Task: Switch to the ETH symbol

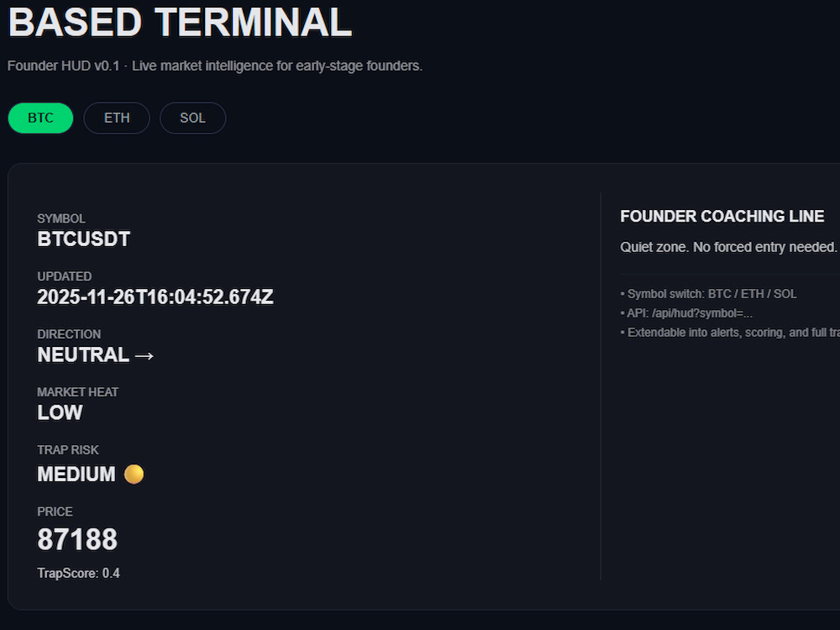Action: 117,118
